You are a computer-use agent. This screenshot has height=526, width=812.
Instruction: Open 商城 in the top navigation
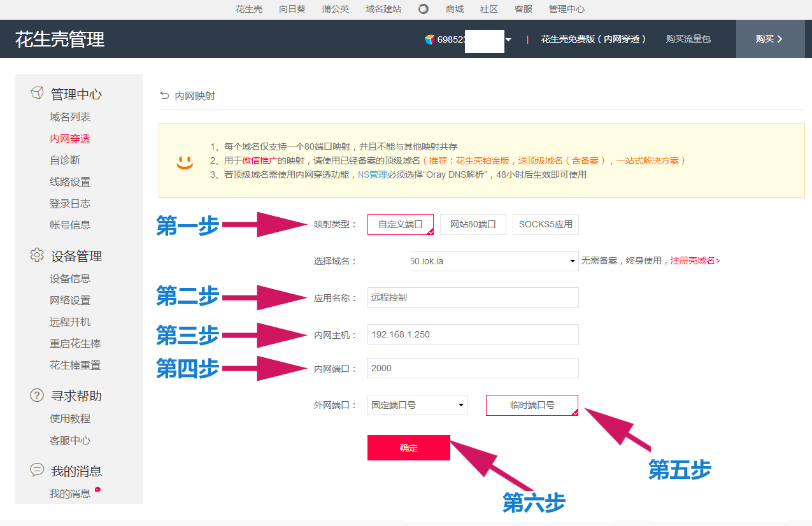[455, 9]
